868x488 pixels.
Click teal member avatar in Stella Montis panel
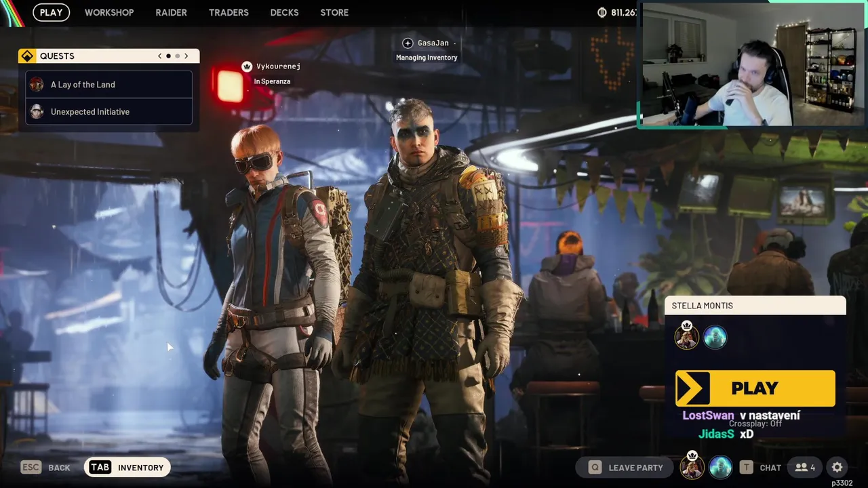pyautogui.click(x=715, y=337)
